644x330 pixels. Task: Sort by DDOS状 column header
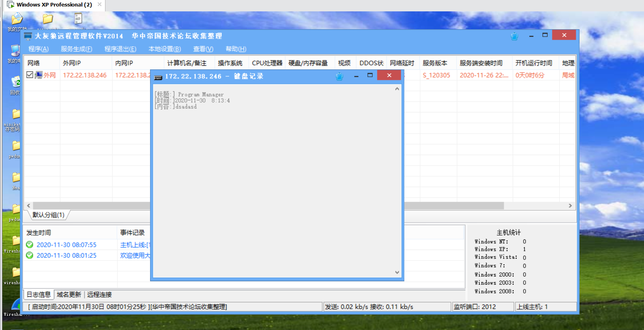(371, 63)
